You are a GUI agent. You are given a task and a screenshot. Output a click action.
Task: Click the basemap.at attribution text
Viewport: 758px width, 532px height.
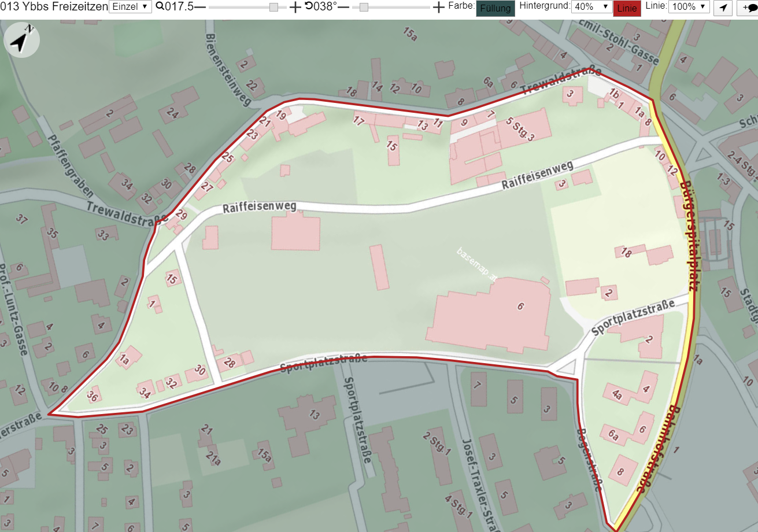tap(477, 264)
